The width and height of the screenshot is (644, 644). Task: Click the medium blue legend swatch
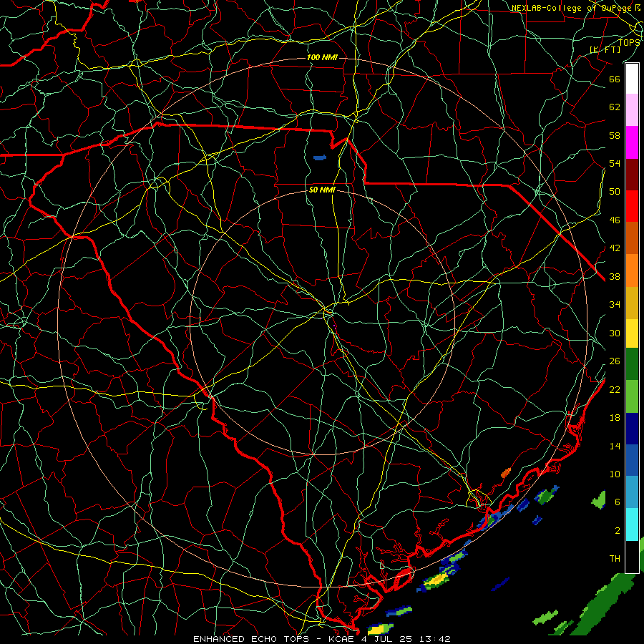click(x=632, y=460)
